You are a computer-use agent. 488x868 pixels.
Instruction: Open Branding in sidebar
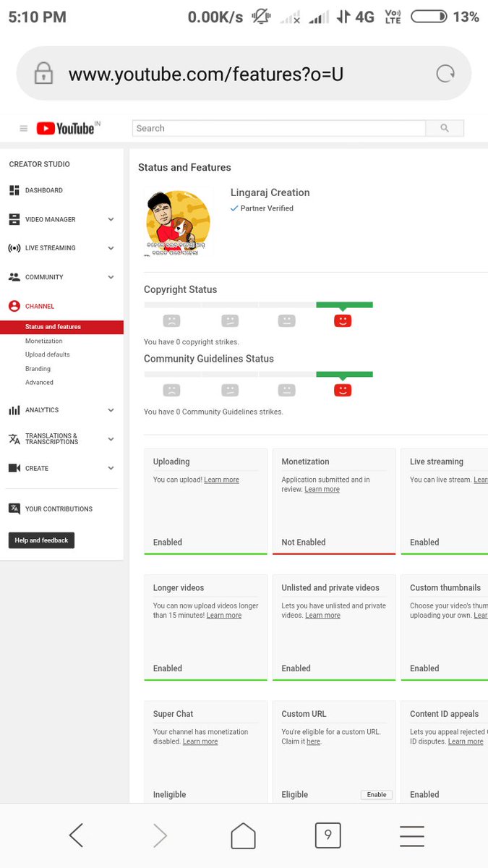pyautogui.click(x=38, y=369)
